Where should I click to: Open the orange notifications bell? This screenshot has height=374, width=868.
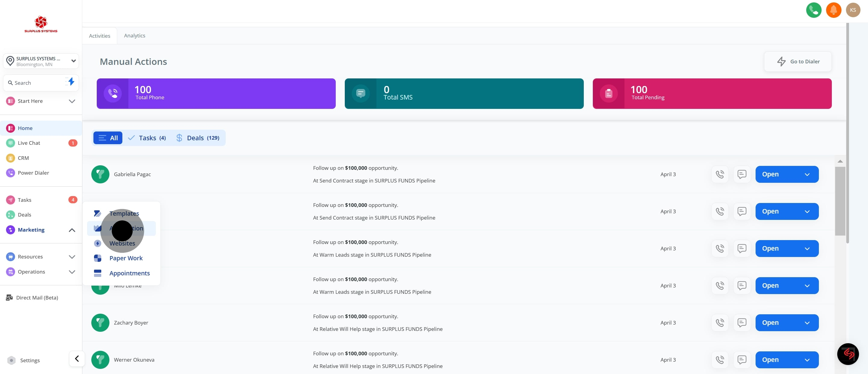click(x=833, y=10)
